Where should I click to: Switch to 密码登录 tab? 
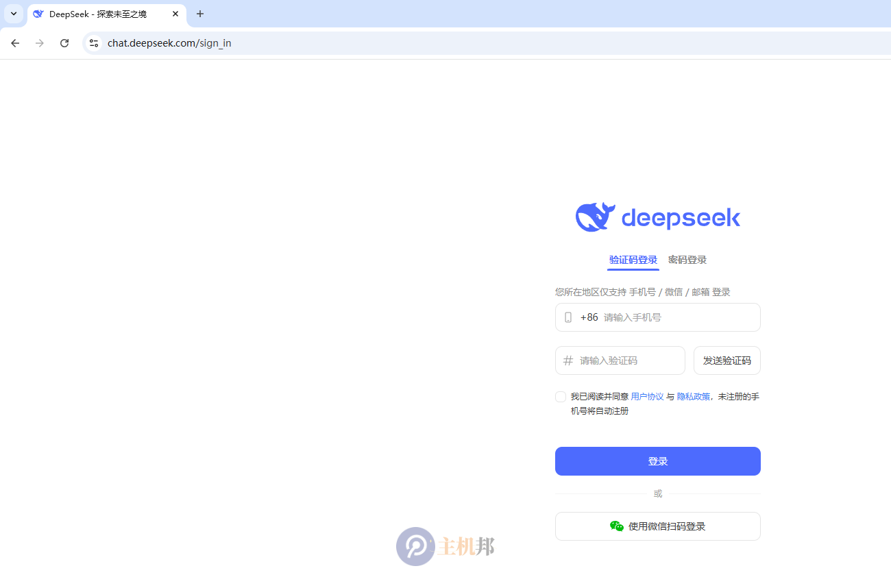click(687, 260)
